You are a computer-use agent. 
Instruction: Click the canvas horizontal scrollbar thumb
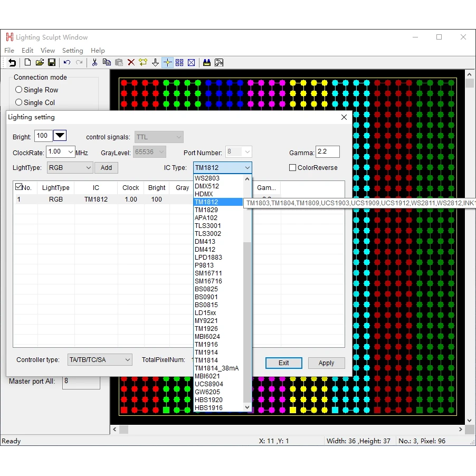click(x=123, y=429)
